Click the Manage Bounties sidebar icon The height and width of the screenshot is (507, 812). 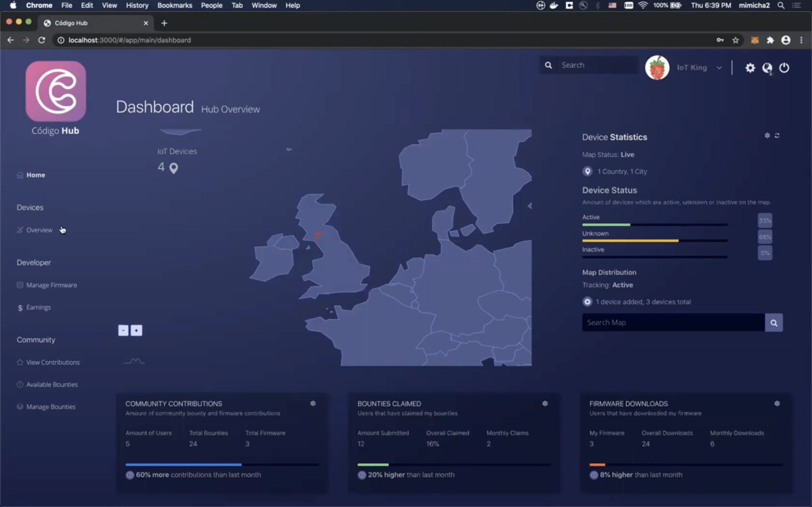(19, 406)
